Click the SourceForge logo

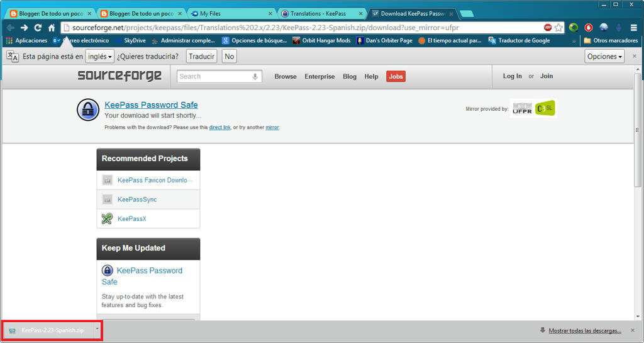click(x=119, y=76)
